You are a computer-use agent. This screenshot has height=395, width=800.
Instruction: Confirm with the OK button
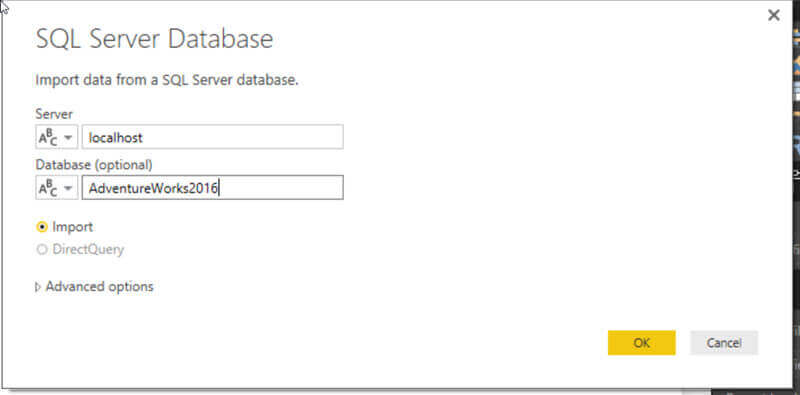tap(641, 343)
